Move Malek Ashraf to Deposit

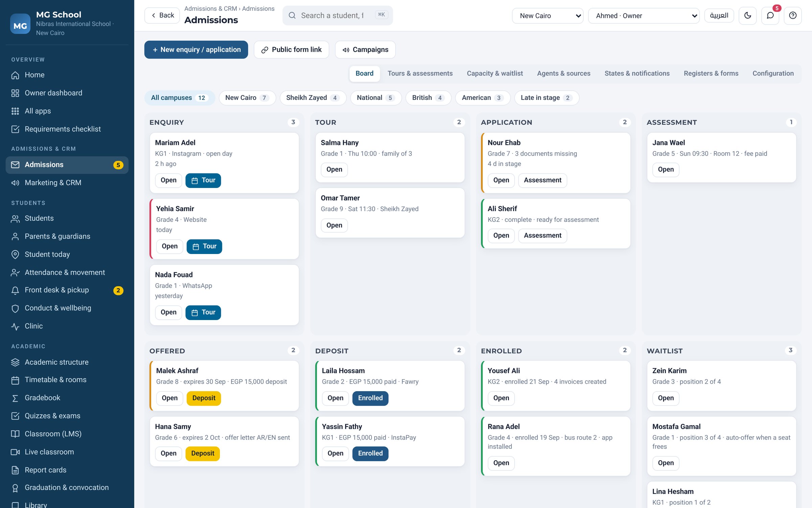point(204,398)
